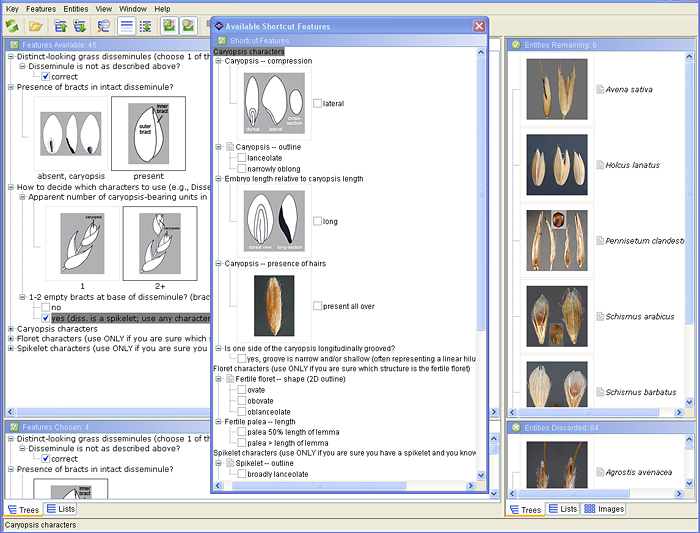This screenshot has width=700, height=533.
Task: Expand the Spikelet characters node in left tree
Action: [x=11, y=348]
